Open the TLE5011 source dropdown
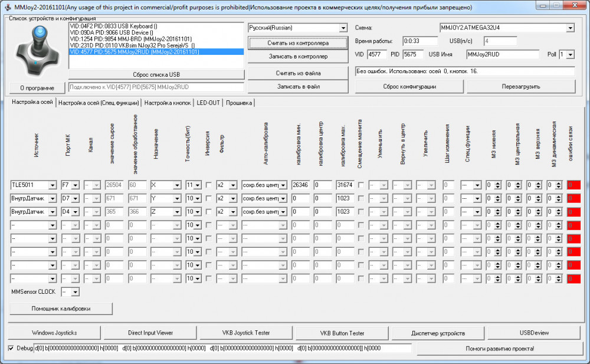Image resolution: width=590 pixels, height=364 pixels. pos(53,185)
